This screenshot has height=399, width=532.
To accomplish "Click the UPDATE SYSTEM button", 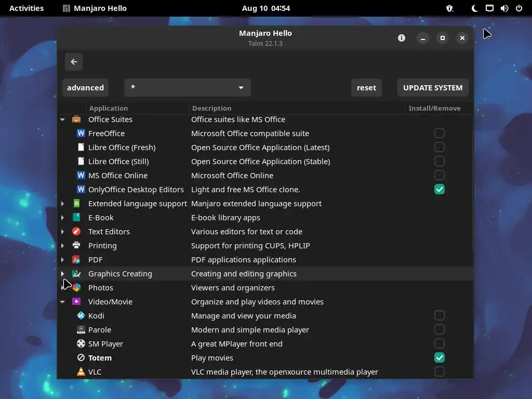I will pyautogui.click(x=433, y=87).
